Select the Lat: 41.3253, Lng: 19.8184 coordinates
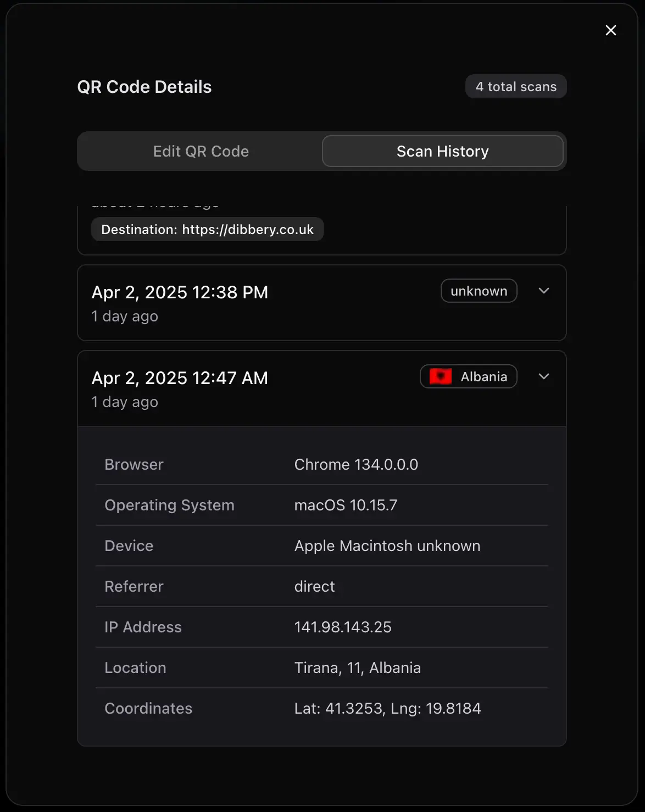This screenshot has width=645, height=812. [387, 708]
